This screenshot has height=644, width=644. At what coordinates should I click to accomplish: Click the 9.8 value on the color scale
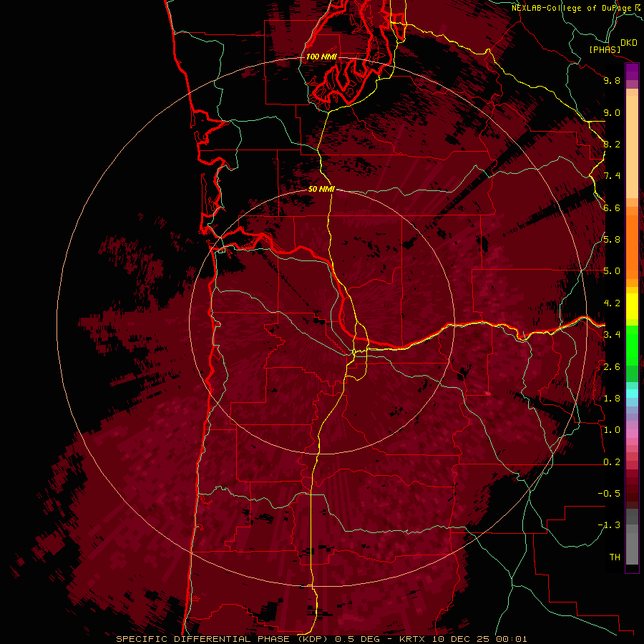point(612,80)
